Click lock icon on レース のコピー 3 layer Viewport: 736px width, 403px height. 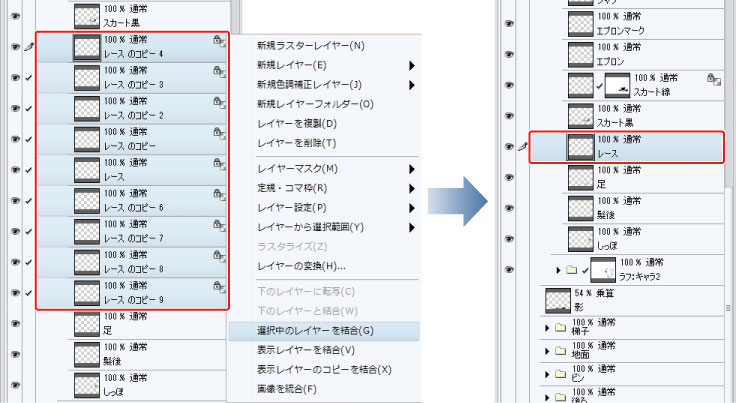click(219, 72)
